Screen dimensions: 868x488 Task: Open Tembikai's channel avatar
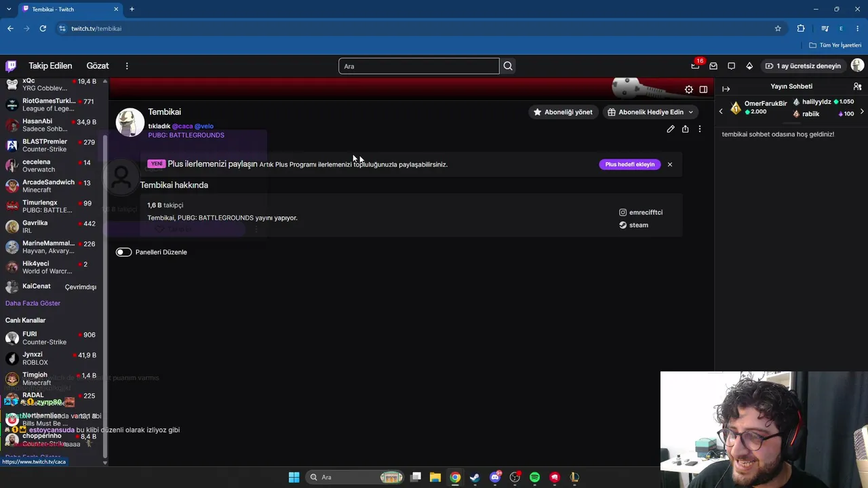click(x=130, y=123)
